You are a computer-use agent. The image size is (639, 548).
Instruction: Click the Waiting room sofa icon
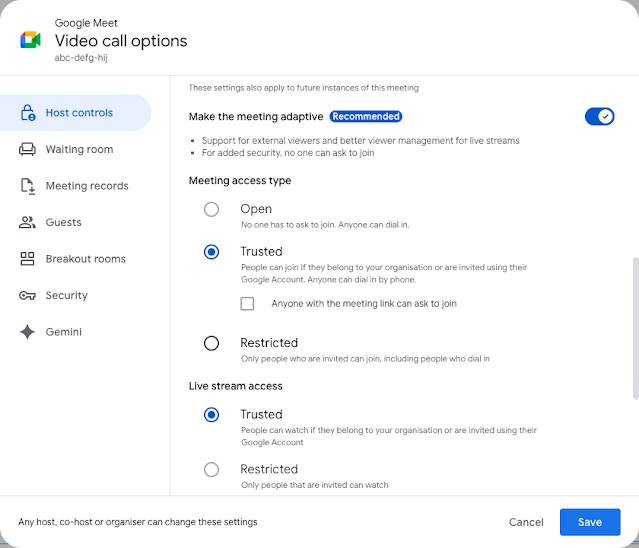[28, 150]
